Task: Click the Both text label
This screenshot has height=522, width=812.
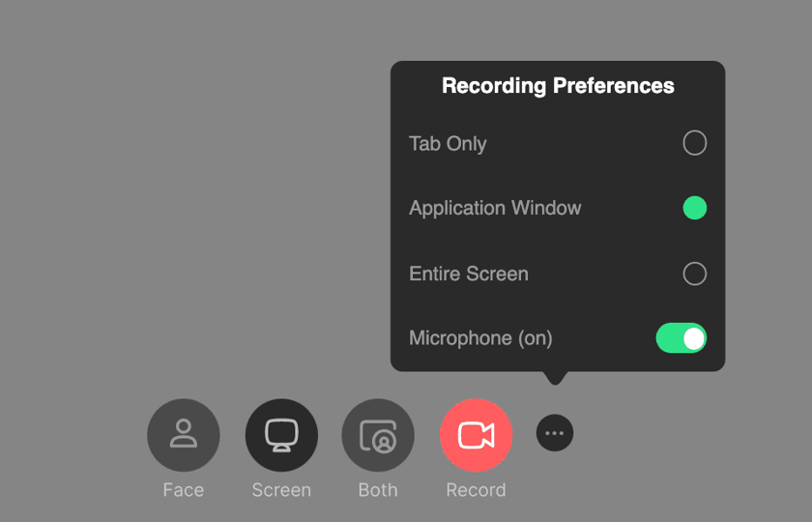Action: point(378,490)
